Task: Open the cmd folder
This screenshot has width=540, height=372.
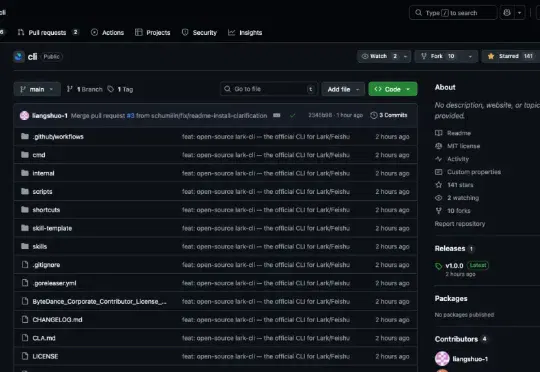Action: click(39, 155)
